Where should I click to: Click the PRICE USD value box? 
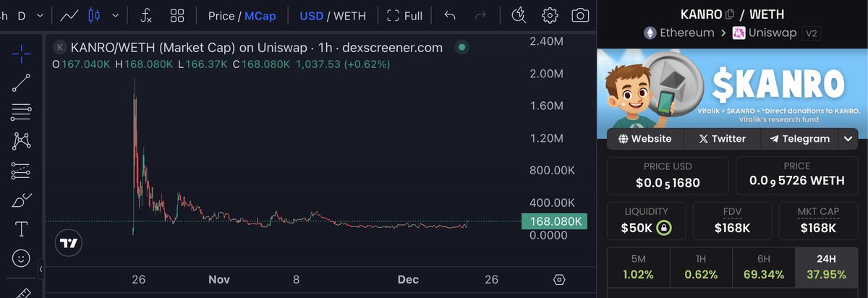(668, 176)
